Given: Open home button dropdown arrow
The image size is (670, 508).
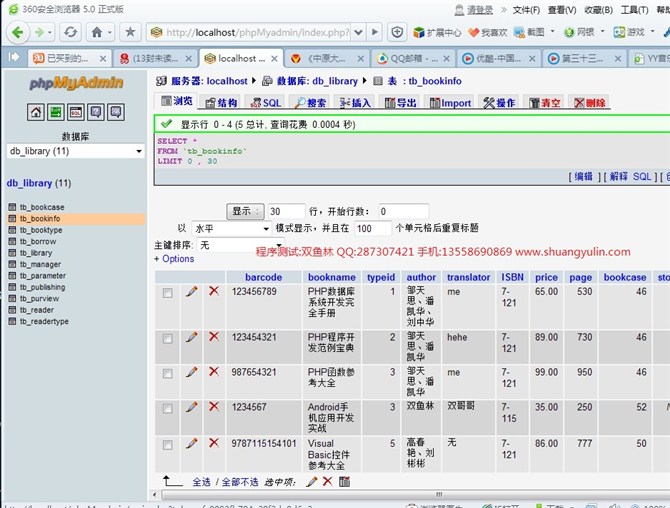Looking at the screenshot, I should coord(110,32).
